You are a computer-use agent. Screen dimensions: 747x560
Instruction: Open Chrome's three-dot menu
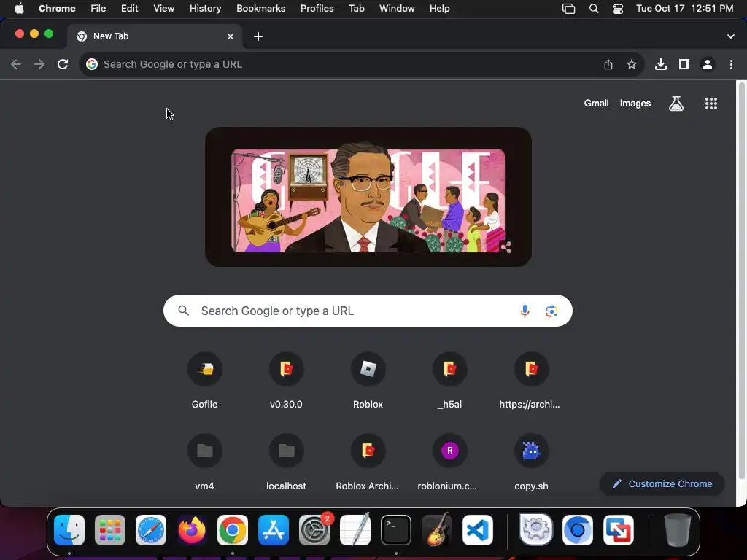pos(731,64)
